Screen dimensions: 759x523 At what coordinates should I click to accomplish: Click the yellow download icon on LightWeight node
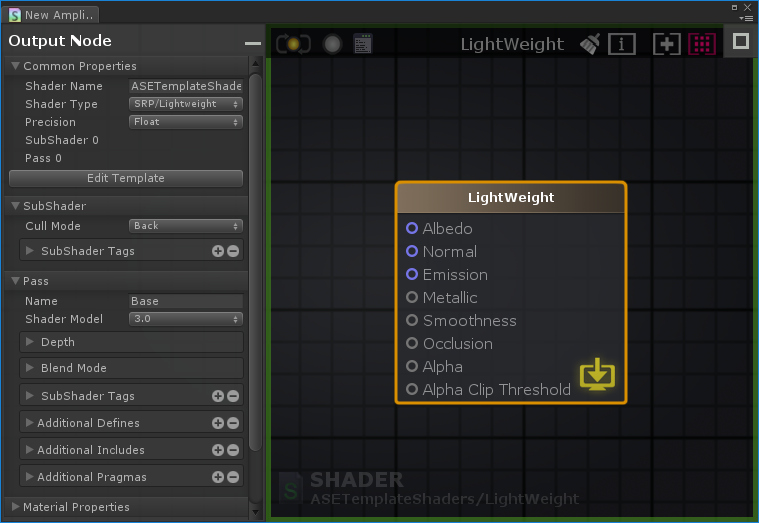point(597,374)
